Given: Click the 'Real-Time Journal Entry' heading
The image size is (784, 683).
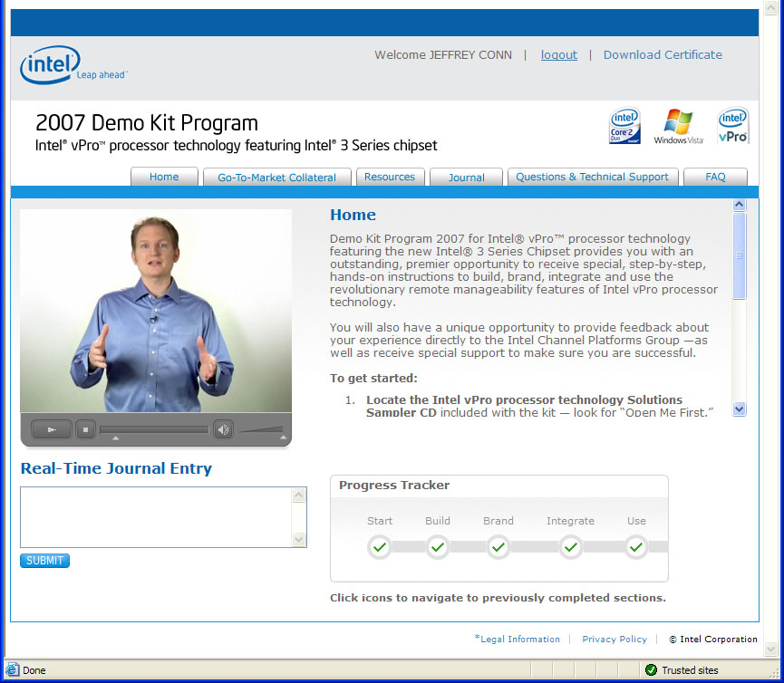Looking at the screenshot, I should pos(116,468).
